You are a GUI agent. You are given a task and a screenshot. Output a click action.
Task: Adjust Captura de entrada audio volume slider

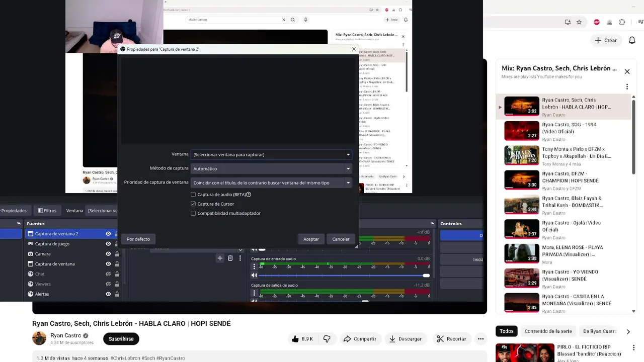[x=344, y=276]
